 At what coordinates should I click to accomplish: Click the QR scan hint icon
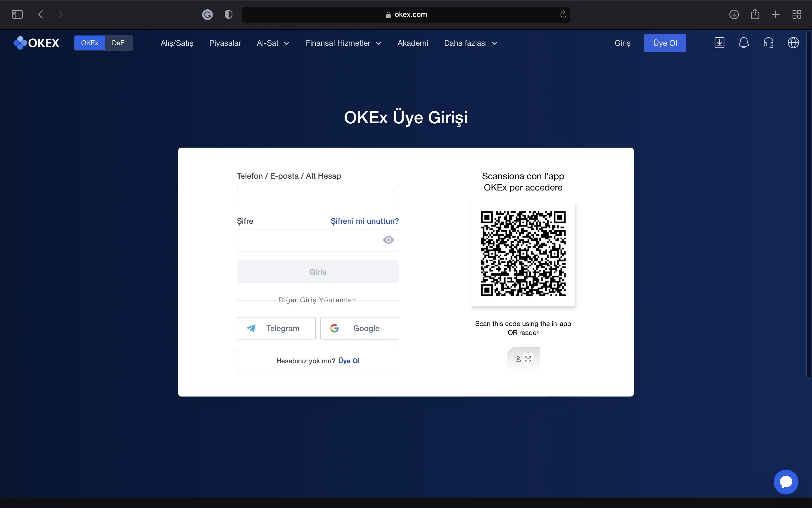[x=523, y=358]
